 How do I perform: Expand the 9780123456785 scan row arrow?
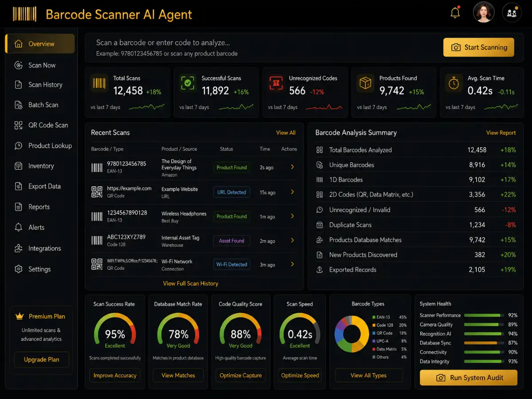(x=292, y=167)
